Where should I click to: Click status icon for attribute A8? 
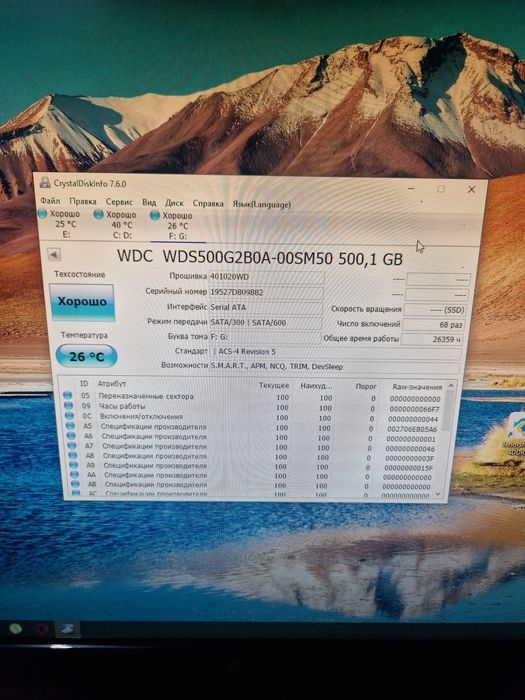coord(73,455)
